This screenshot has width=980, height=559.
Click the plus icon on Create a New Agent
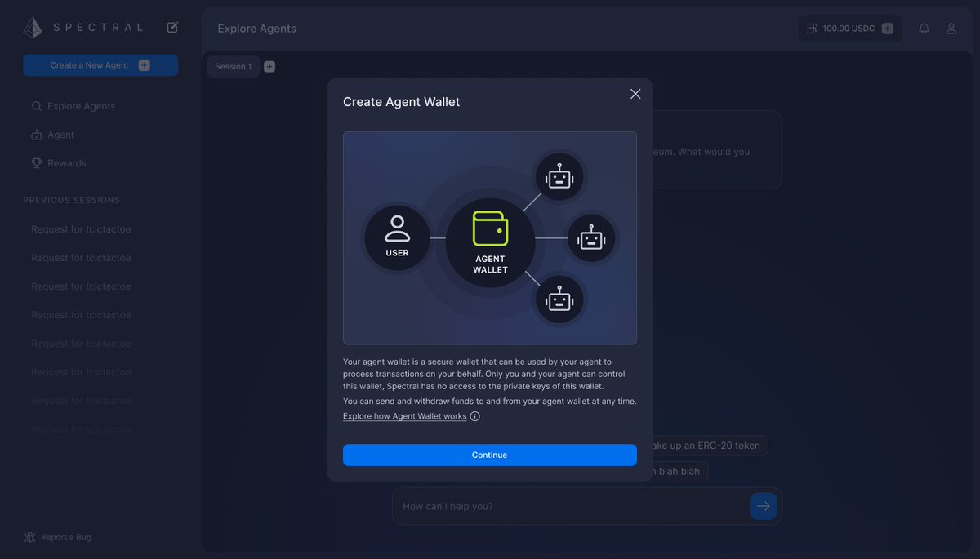tap(144, 65)
